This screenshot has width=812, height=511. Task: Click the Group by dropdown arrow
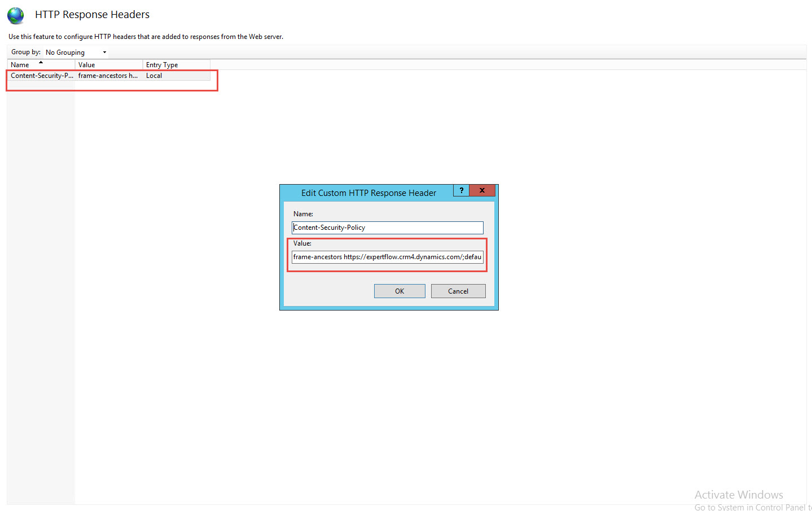pyautogui.click(x=104, y=52)
